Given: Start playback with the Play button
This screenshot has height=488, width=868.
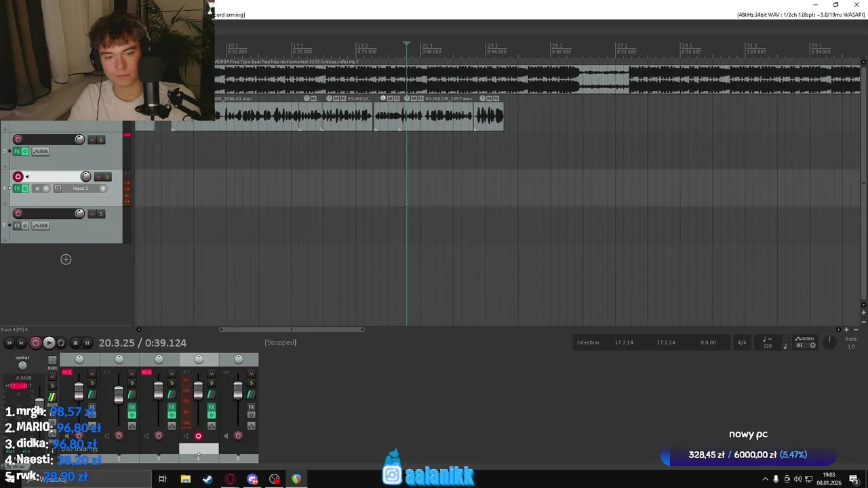Looking at the screenshot, I should pyautogui.click(x=49, y=343).
